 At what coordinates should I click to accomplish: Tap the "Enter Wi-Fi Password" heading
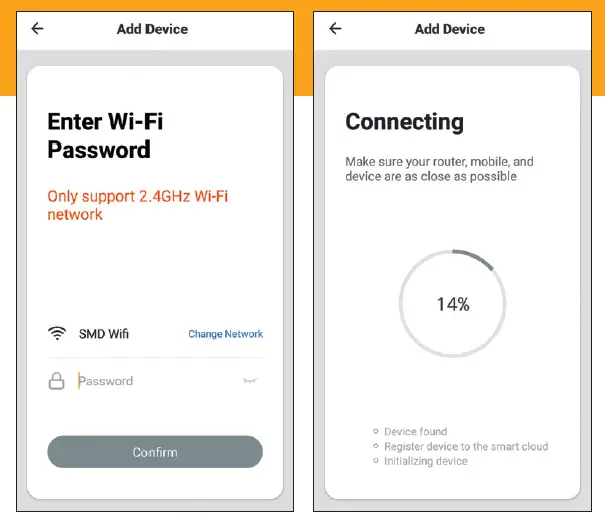click(x=105, y=136)
